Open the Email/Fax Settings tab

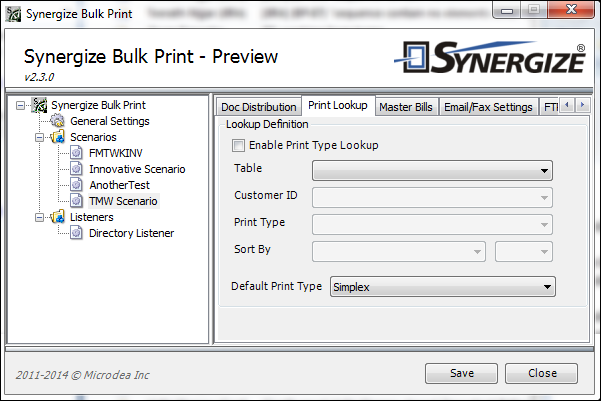pyautogui.click(x=488, y=107)
